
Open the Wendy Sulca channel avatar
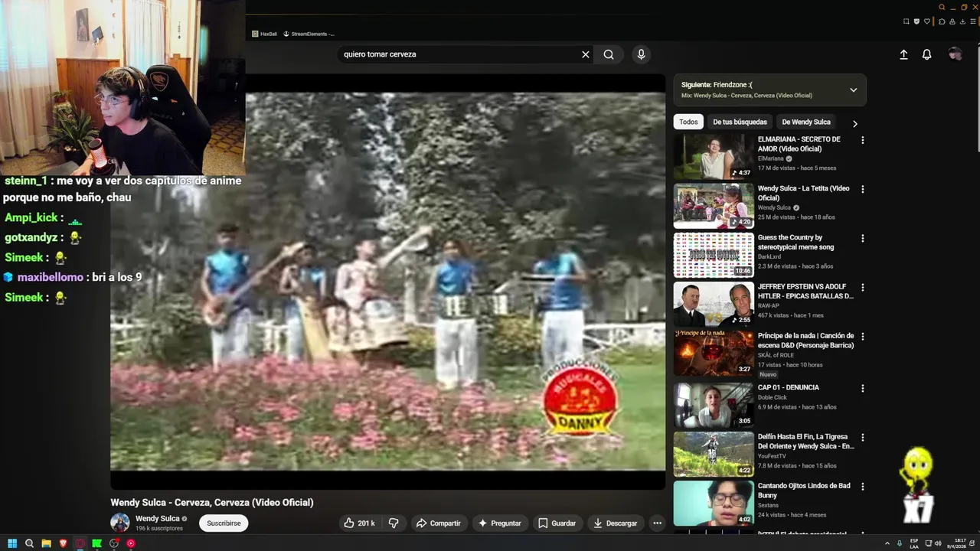[x=120, y=523]
